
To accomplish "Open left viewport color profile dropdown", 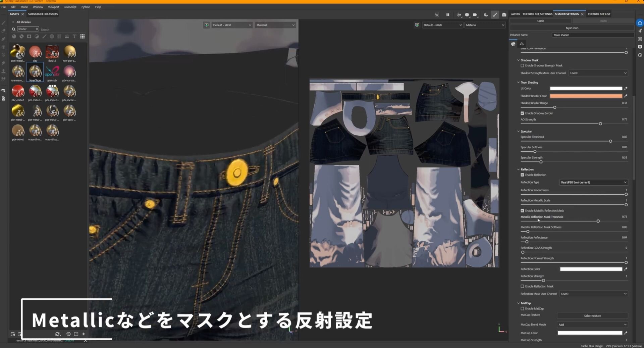I will [232, 25].
